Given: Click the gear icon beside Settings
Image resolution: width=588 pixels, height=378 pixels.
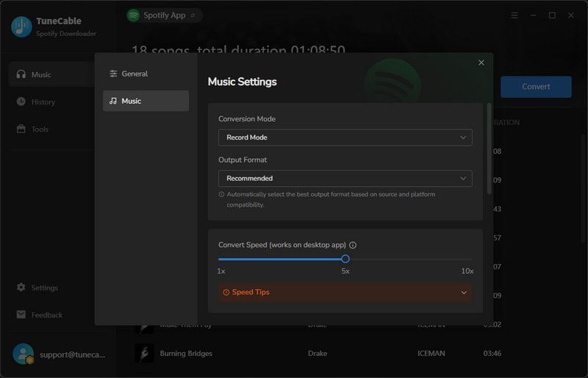Looking at the screenshot, I should (21, 287).
